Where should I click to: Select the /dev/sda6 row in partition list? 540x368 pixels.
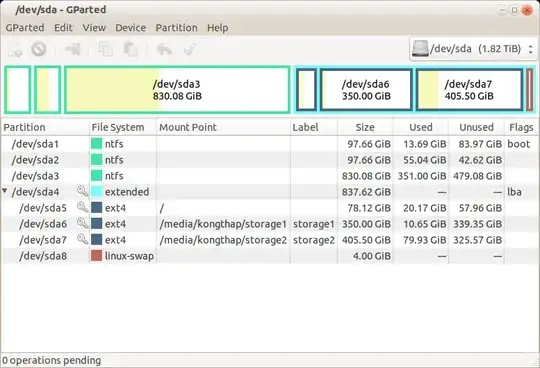pyautogui.click(x=270, y=224)
